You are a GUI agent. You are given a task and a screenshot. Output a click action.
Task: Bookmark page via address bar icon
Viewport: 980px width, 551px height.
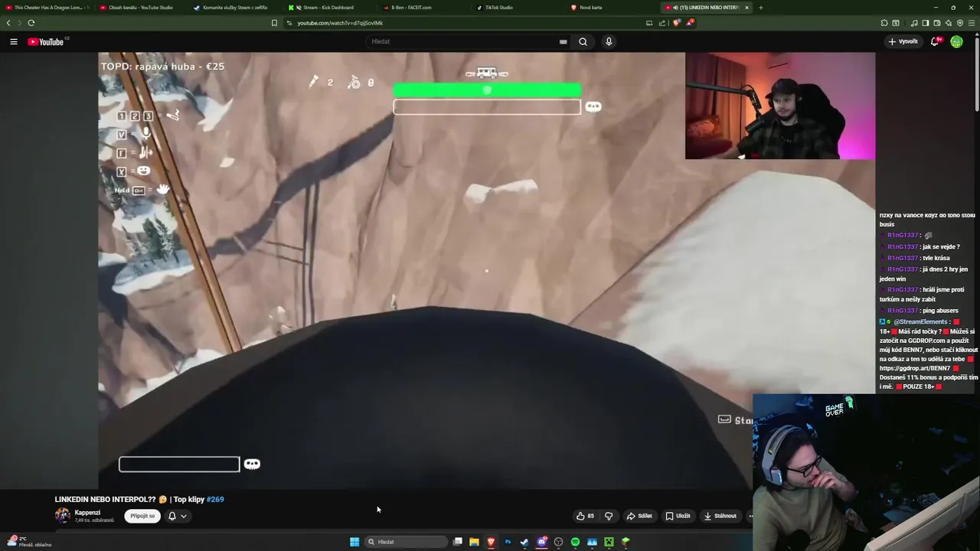click(274, 23)
